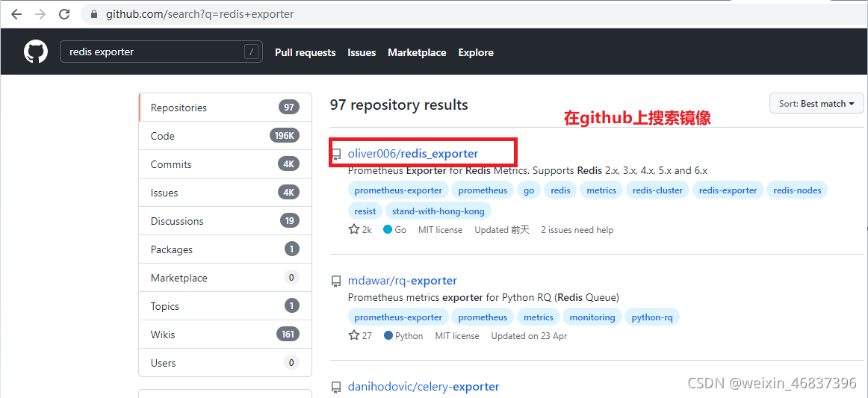The image size is (868, 398).
Task: Click the 97 repository results heading
Action: (x=399, y=105)
